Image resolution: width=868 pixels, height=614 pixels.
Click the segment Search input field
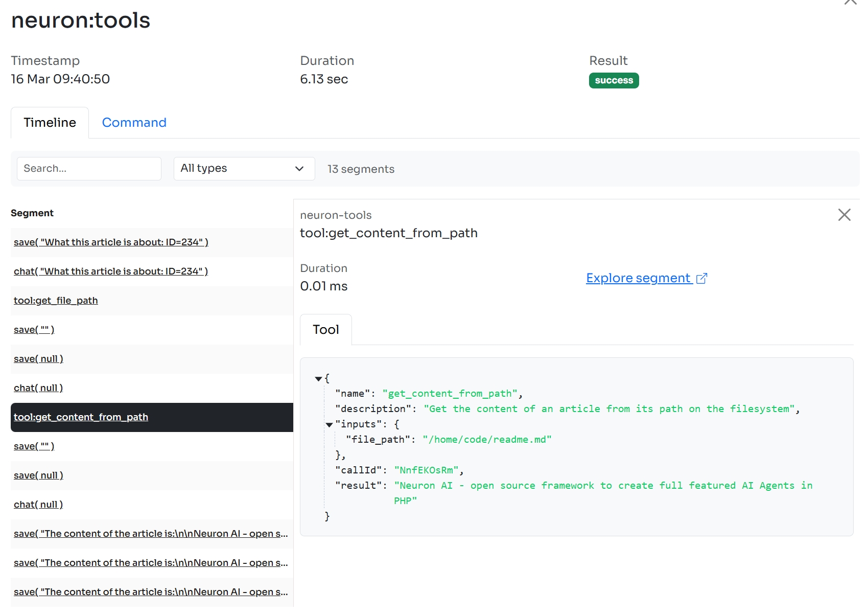click(x=89, y=169)
